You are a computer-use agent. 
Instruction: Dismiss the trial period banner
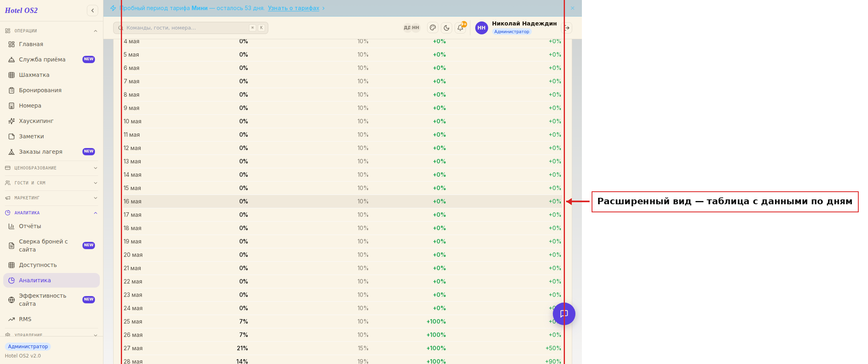pos(573,8)
